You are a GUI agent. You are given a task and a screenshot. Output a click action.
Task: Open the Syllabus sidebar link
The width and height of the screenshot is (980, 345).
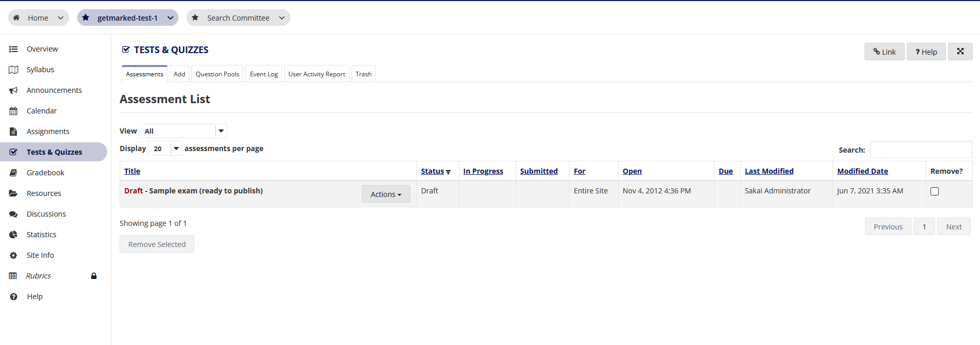coord(40,70)
